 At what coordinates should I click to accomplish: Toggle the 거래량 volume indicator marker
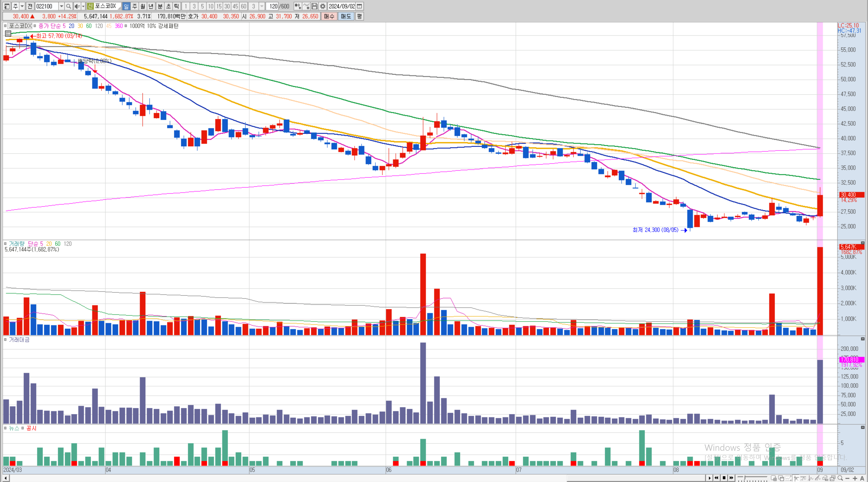[x=5, y=244]
